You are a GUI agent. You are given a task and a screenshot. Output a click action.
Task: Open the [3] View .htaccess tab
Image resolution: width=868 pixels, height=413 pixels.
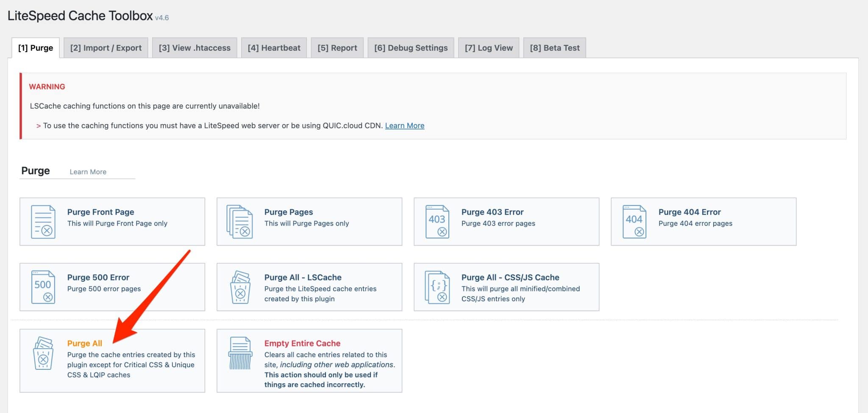coord(195,48)
